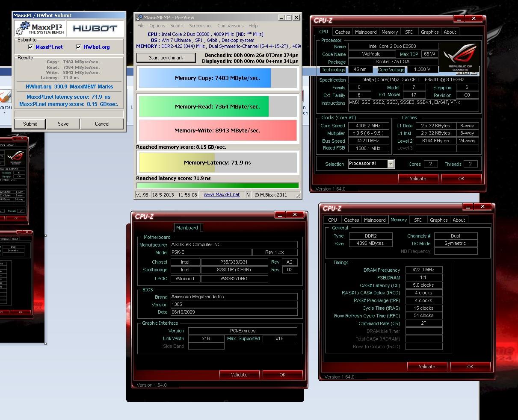Click the MaxxPI² system bench logo
The image size is (518, 420).
(40, 28)
